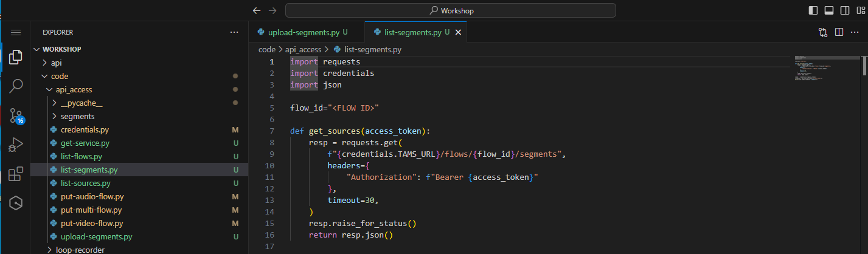Expand the api folder
The height and width of the screenshot is (254, 868).
(x=139, y=63)
